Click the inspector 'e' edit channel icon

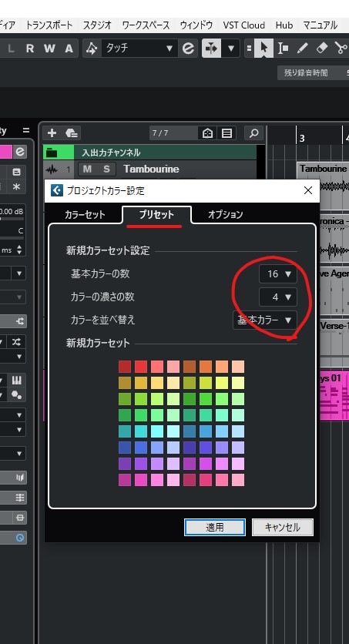[20, 152]
